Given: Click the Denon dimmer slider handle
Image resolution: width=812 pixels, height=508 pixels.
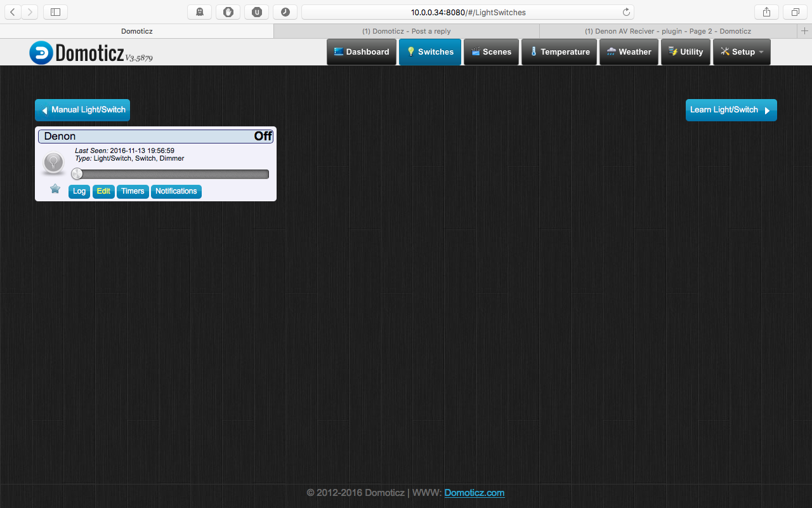Looking at the screenshot, I should [x=77, y=174].
